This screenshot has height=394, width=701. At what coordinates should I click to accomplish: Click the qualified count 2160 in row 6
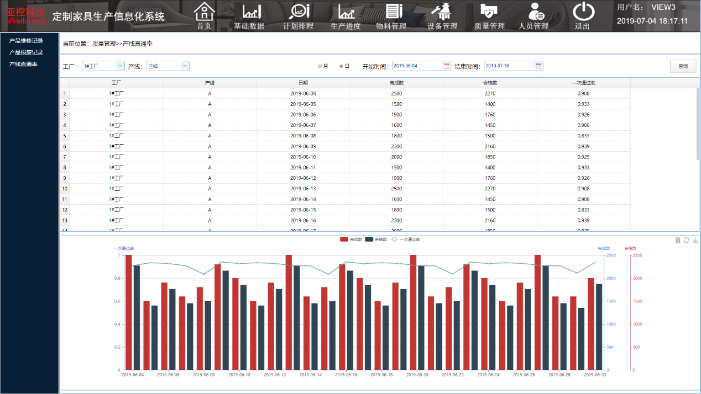(490, 146)
